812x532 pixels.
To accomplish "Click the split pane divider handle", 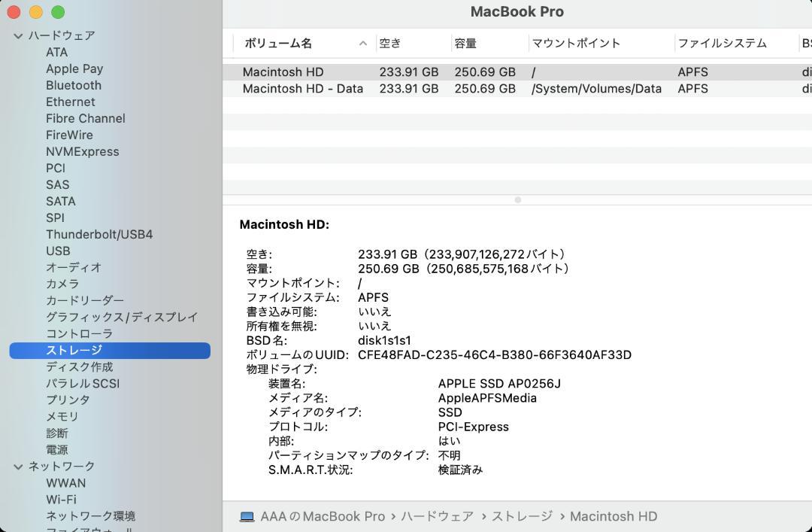I will pyautogui.click(x=517, y=199).
